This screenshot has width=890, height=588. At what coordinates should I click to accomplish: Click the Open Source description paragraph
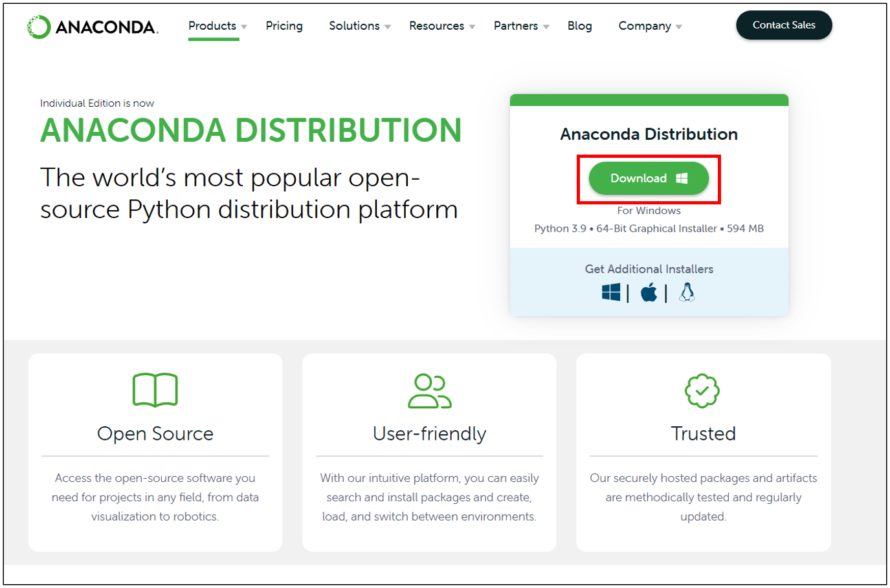coord(155,497)
